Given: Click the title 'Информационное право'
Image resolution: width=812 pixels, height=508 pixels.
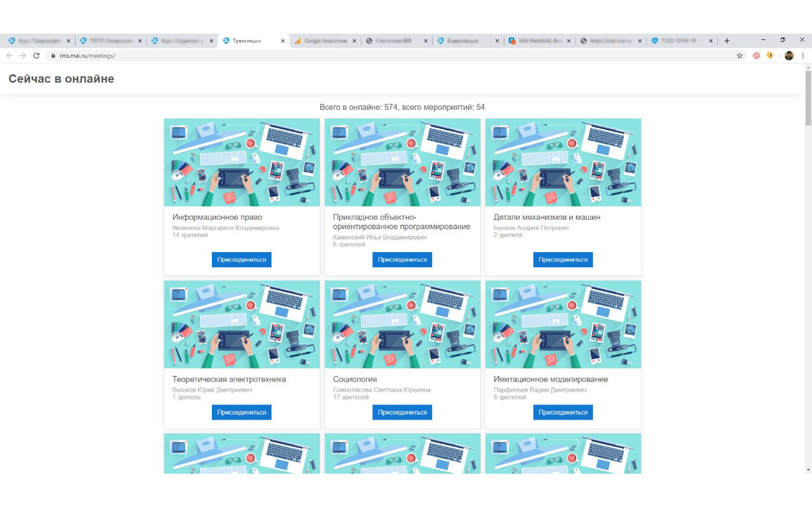Looking at the screenshot, I should (x=217, y=217).
